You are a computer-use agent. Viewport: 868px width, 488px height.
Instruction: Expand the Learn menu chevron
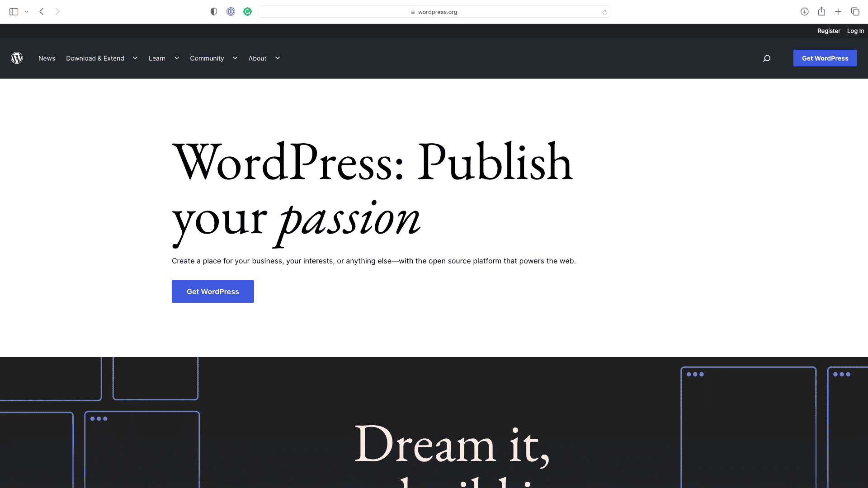177,58
